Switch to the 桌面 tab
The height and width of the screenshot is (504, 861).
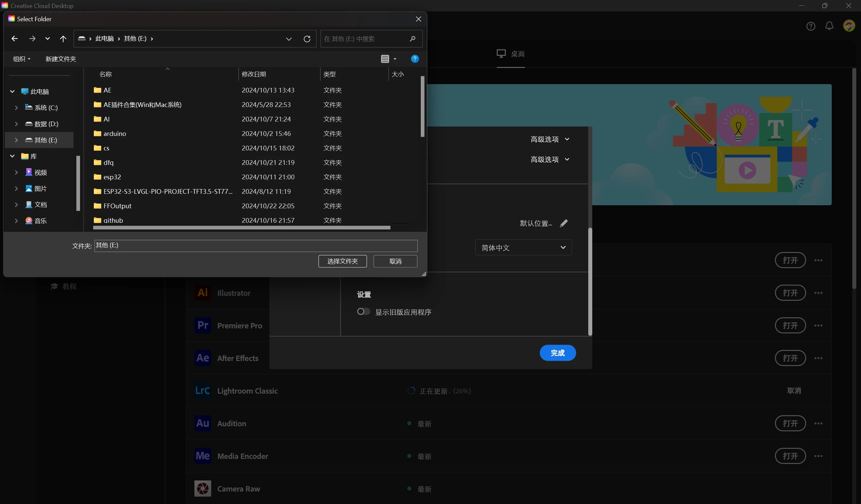[511, 53]
